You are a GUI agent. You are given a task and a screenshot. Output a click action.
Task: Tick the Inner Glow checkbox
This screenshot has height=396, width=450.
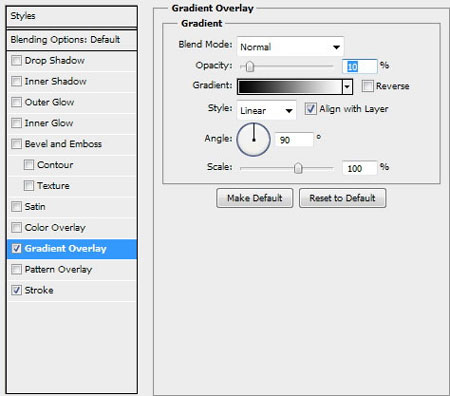click(16, 123)
